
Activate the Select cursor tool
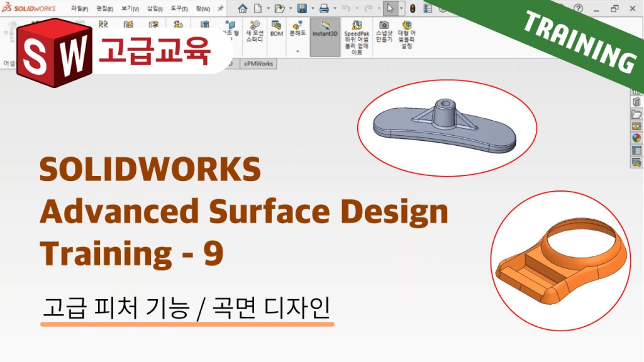tap(390, 8)
